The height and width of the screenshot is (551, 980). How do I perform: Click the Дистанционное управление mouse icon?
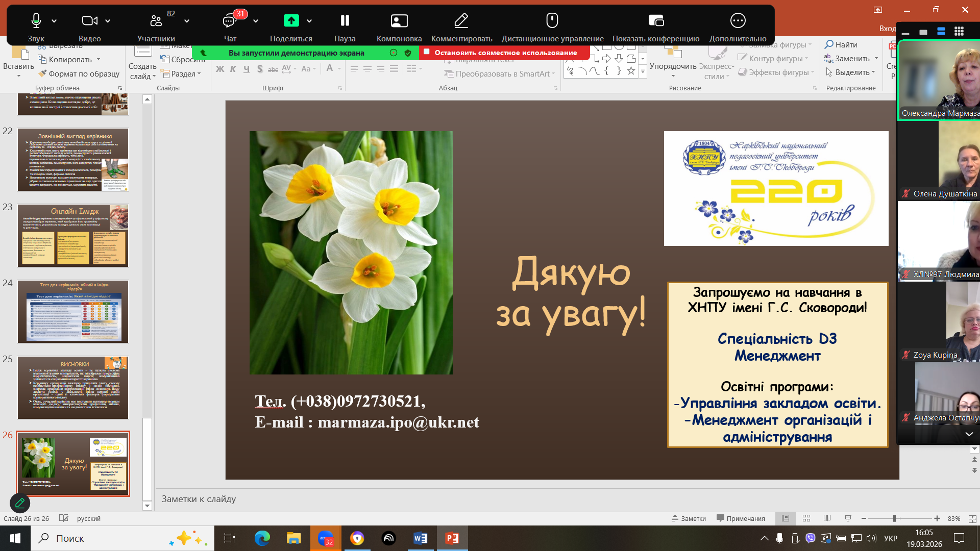click(x=552, y=21)
